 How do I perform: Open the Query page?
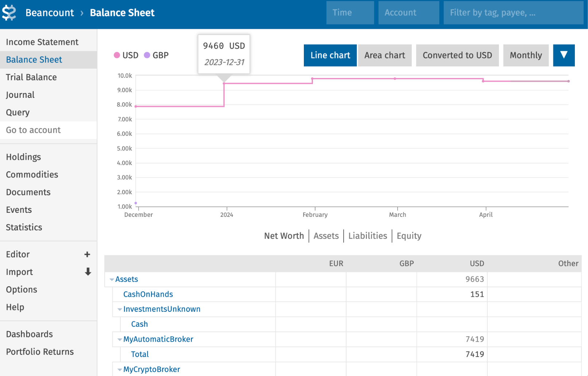click(49, 112)
